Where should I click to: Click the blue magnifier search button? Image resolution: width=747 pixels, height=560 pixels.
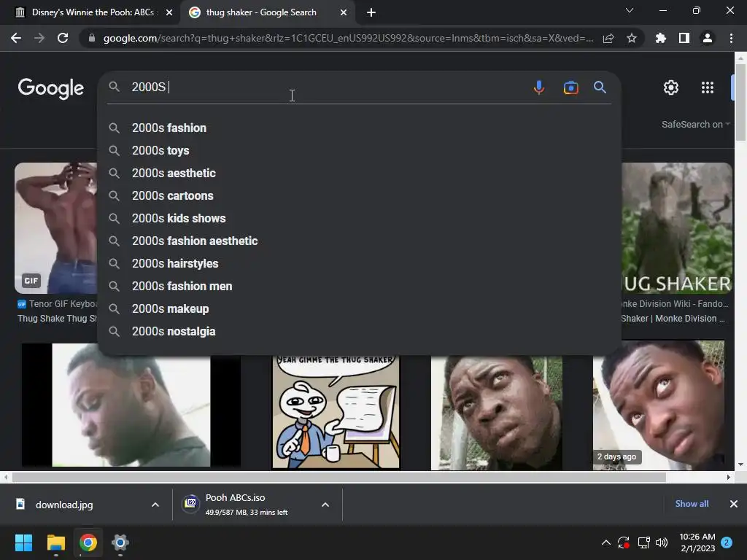(600, 87)
